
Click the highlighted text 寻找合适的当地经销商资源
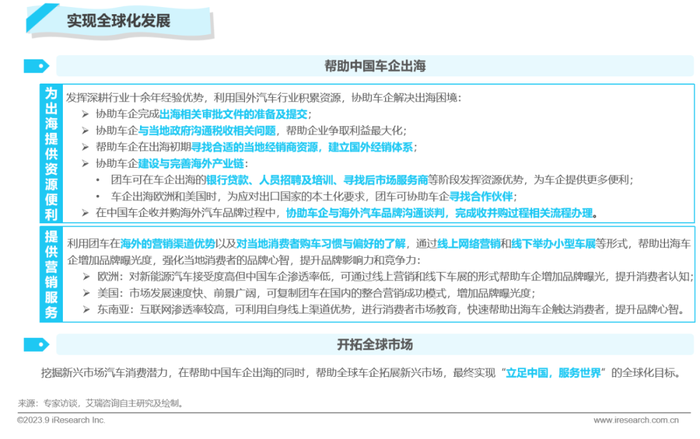[254, 147]
